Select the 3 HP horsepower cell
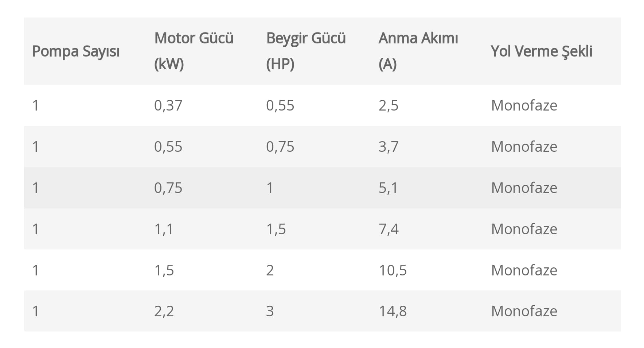The height and width of the screenshot is (348, 644). click(270, 311)
